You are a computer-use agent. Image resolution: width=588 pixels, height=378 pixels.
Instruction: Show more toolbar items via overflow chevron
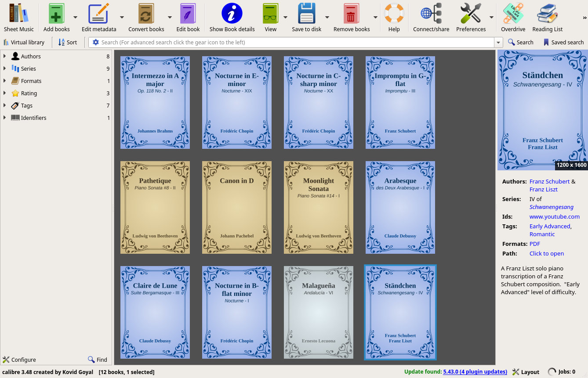pyautogui.click(x=584, y=18)
